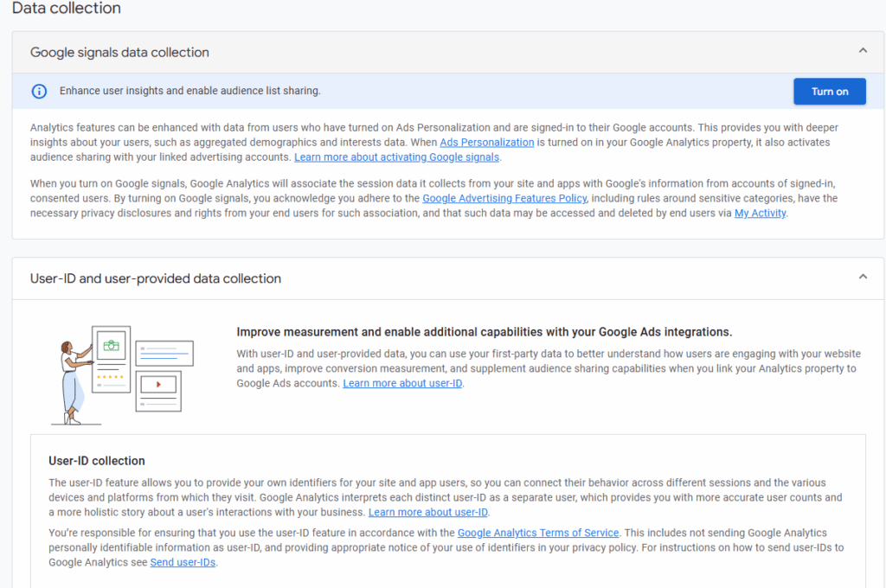Open the My Activity link

pyautogui.click(x=760, y=213)
